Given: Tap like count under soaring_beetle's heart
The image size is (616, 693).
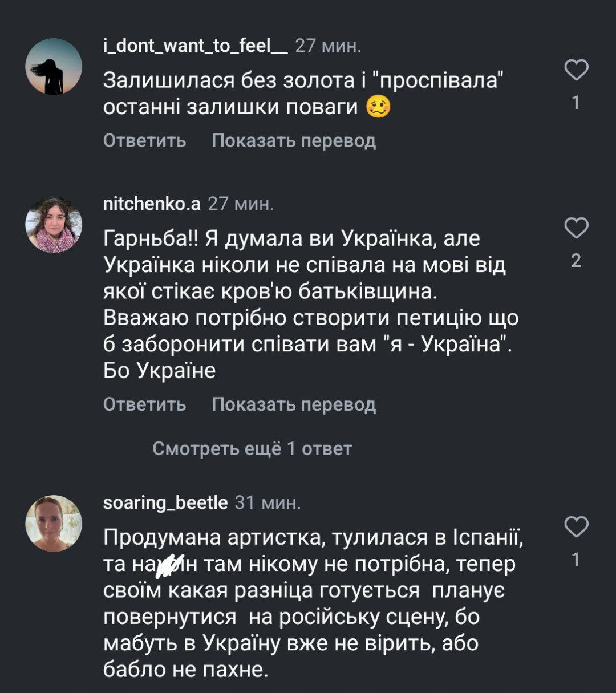Looking at the screenshot, I should tap(576, 560).
